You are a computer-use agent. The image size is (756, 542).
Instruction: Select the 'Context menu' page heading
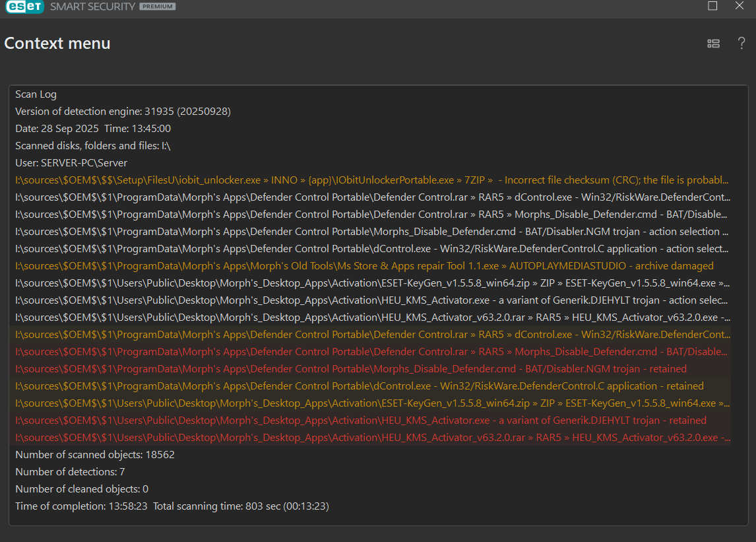tap(57, 44)
